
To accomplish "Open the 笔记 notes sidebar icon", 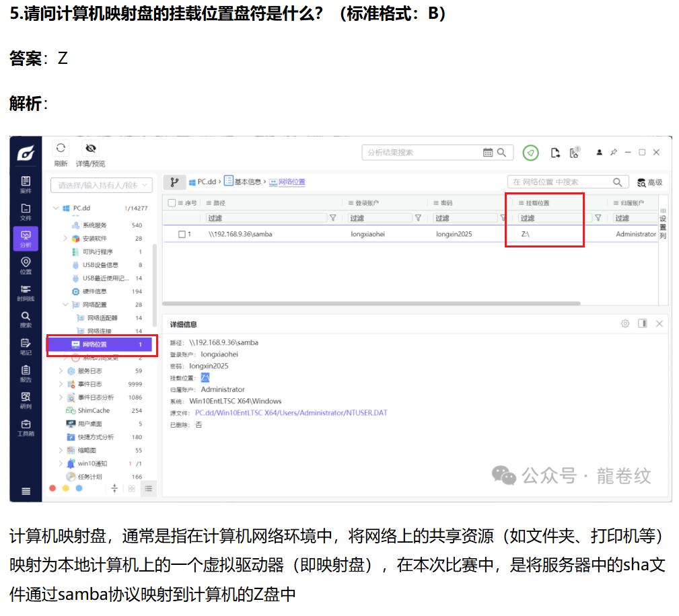I will [26, 346].
